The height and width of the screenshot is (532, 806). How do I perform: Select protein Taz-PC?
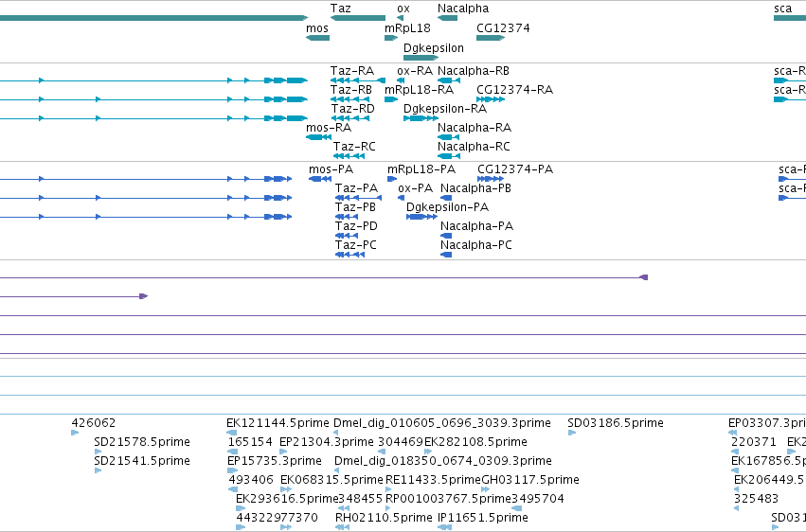pyautogui.click(x=356, y=245)
